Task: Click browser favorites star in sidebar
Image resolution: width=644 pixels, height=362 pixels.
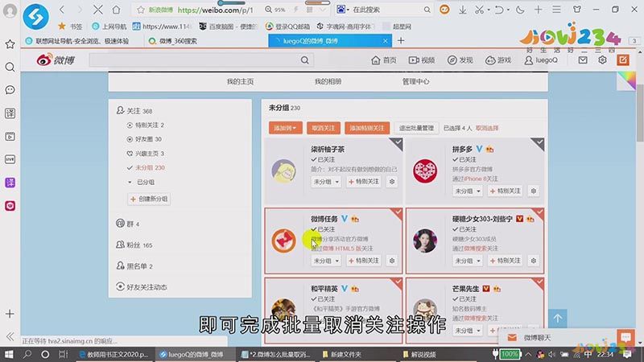Action: [x=10, y=44]
